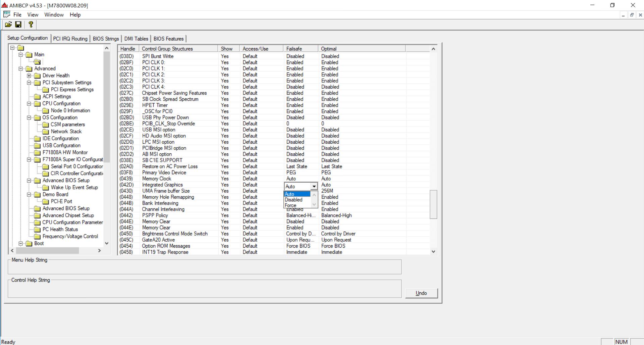Collapse the Demo Board node
This screenshot has width=644, height=345.
click(29, 195)
